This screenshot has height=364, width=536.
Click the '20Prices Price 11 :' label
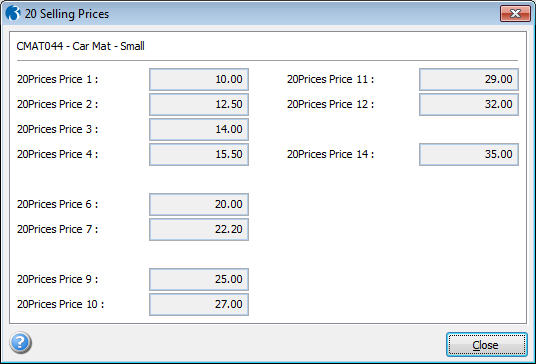[331, 79]
